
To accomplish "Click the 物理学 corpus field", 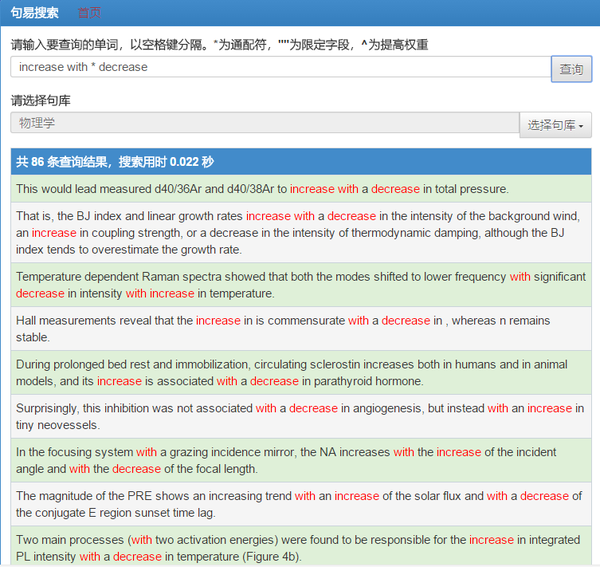I will 265,123.
